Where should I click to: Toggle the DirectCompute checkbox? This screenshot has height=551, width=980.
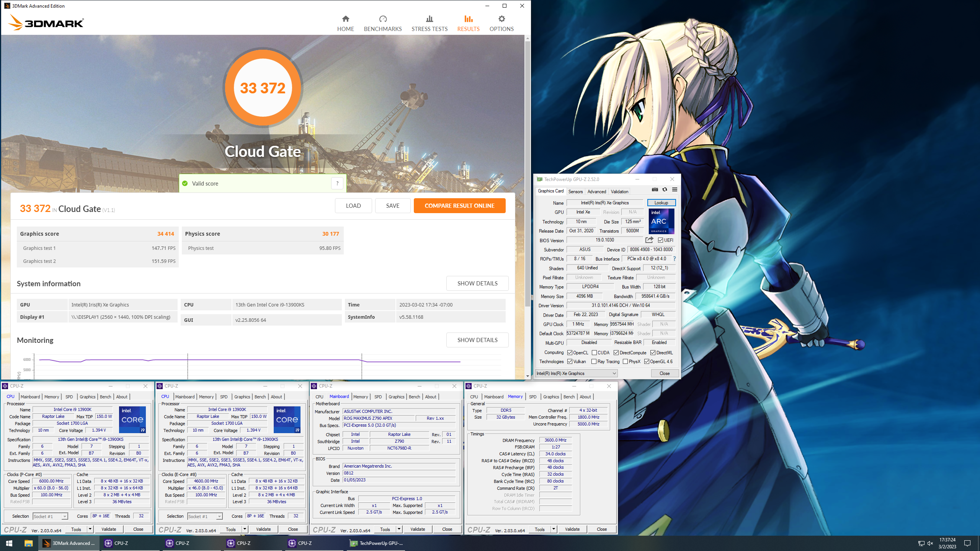click(x=616, y=352)
